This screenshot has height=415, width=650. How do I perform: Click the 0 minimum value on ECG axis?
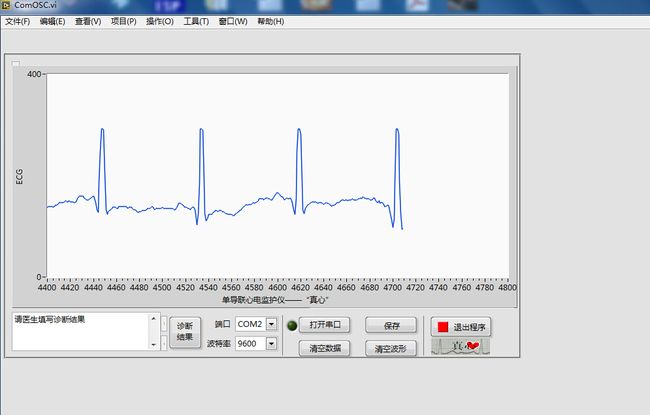coord(39,277)
